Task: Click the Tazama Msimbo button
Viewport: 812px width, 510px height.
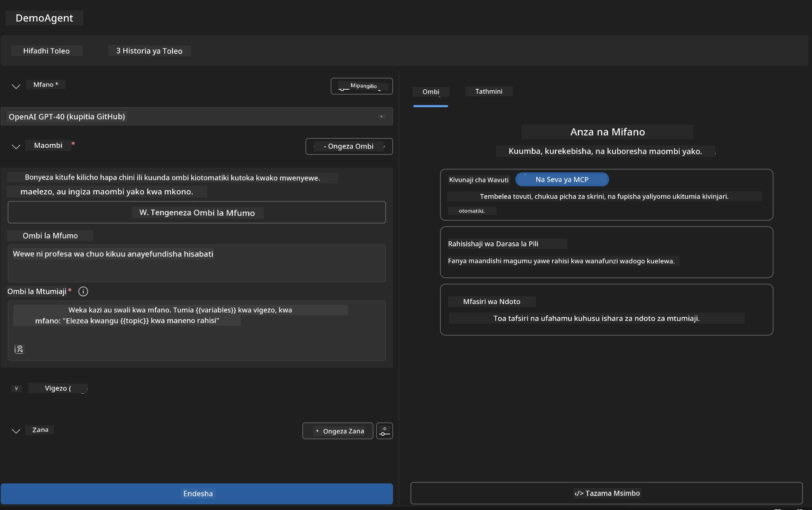Action: (606, 493)
